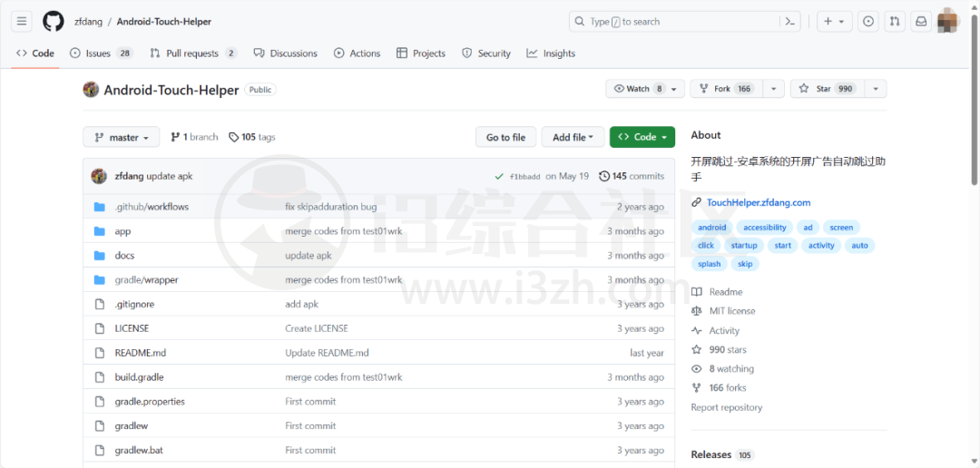Expand the Watch notifications dropdown
This screenshot has width=980, height=468.
pos(645,89)
